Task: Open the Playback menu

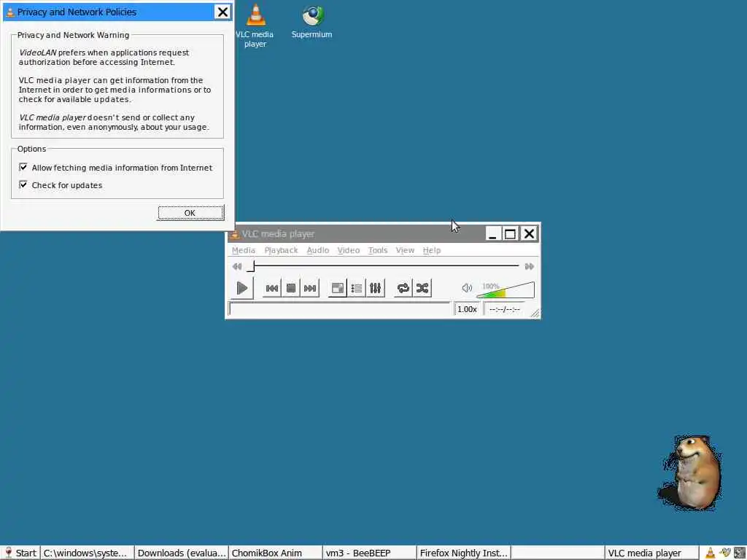Action: point(281,250)
